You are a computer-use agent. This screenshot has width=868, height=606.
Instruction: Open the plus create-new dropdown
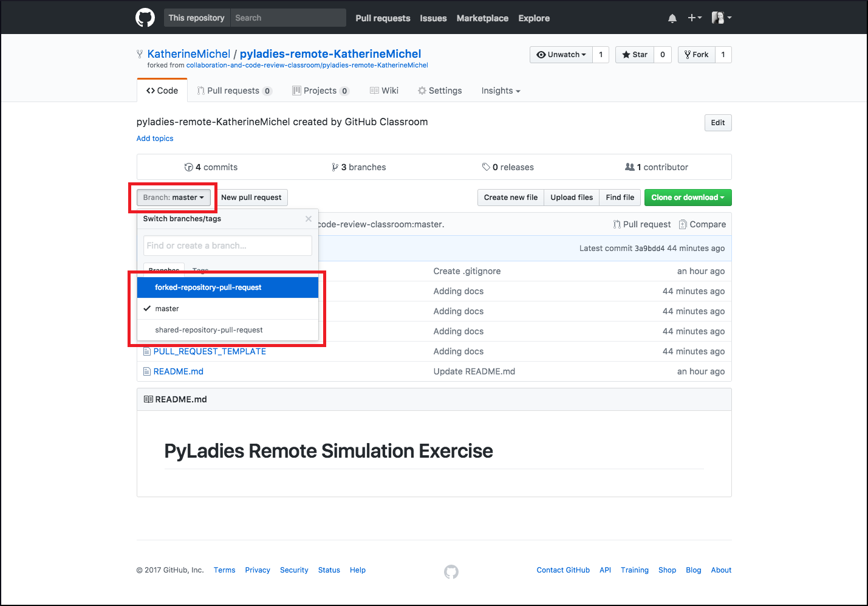[x=694, y=18]
